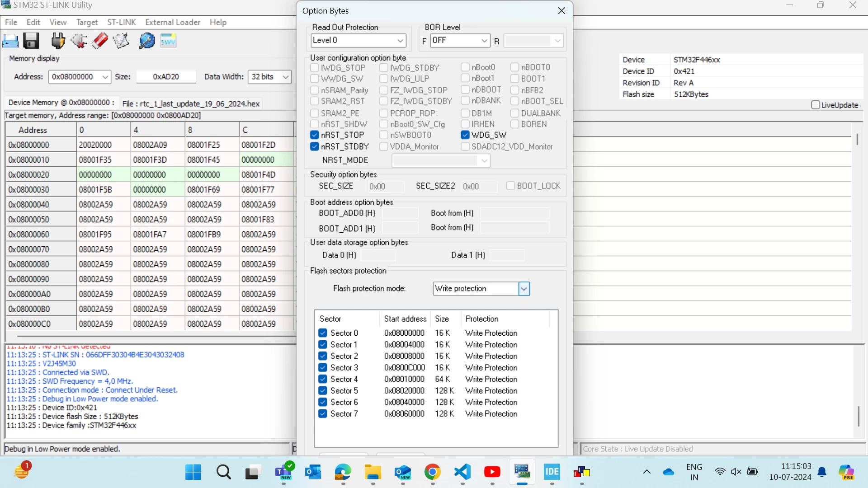
Task: Select rtc_1_last_update hex file tab
Action: (x=191, y=103)
